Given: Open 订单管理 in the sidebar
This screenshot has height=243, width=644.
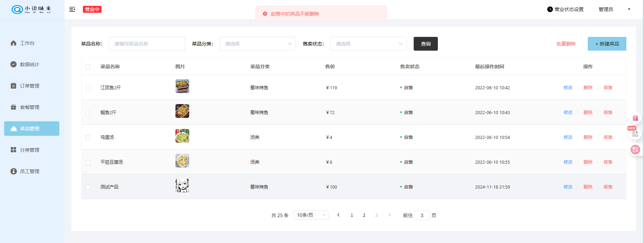Looking at the screenshot, I should [x=30, y=86].
